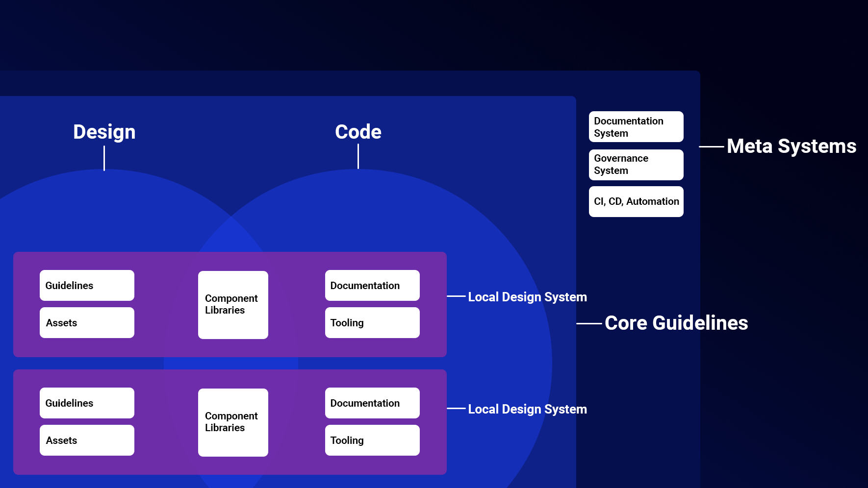868x488 pixels.
Task: Click the lower Documentation card
Action: point(372,403)
